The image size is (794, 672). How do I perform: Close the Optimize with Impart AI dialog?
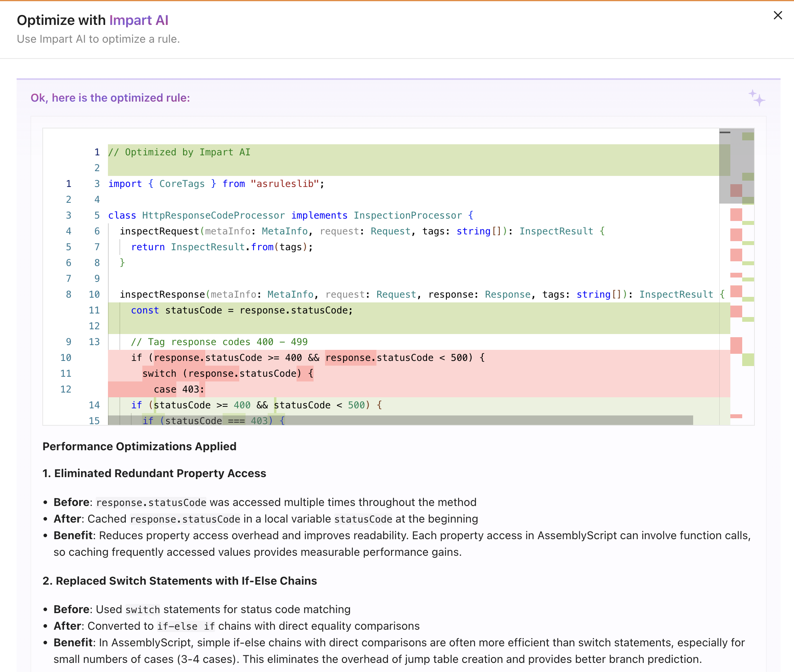click(777, 15)
